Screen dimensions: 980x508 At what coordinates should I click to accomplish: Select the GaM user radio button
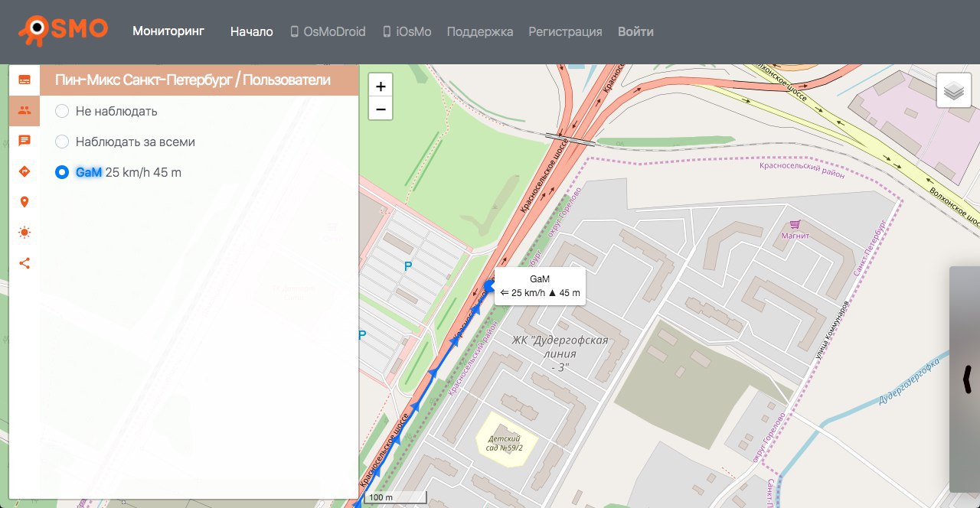[62, 172]
